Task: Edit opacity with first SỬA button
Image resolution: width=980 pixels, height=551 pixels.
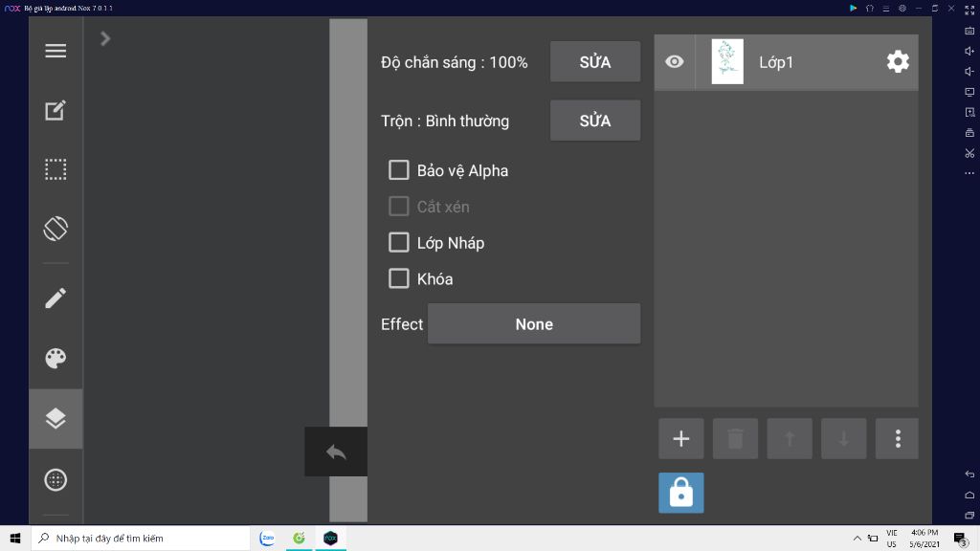Action: pyautogui.click(x=595, y=62)
